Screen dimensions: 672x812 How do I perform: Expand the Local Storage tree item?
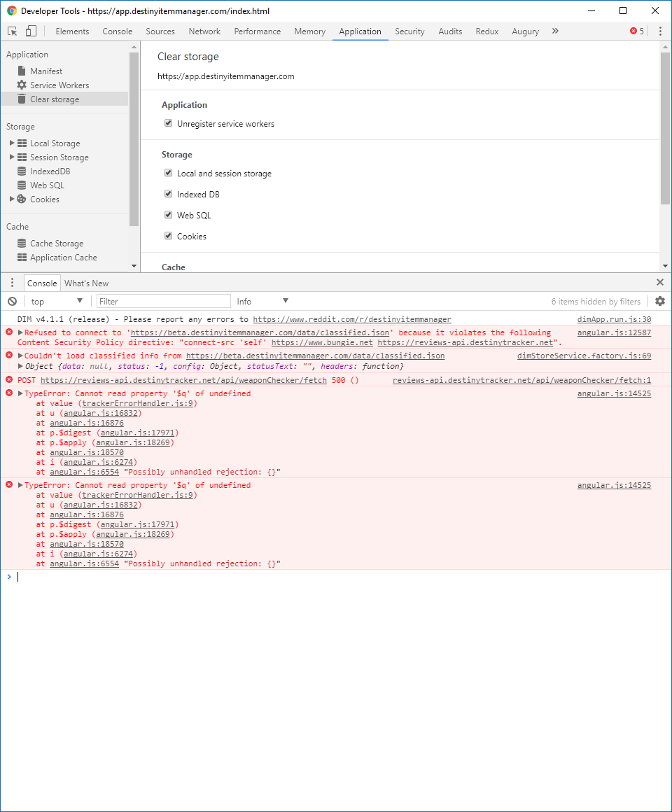[x=12, y=143]
